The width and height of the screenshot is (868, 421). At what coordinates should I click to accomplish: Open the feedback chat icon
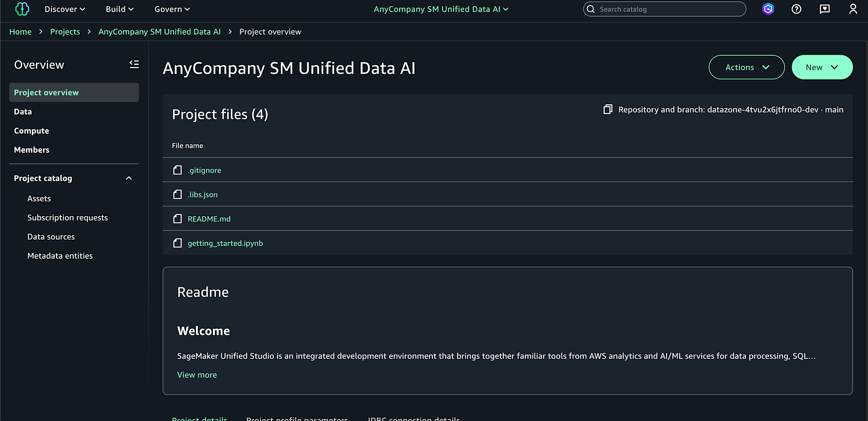click(x=825, y=9)
